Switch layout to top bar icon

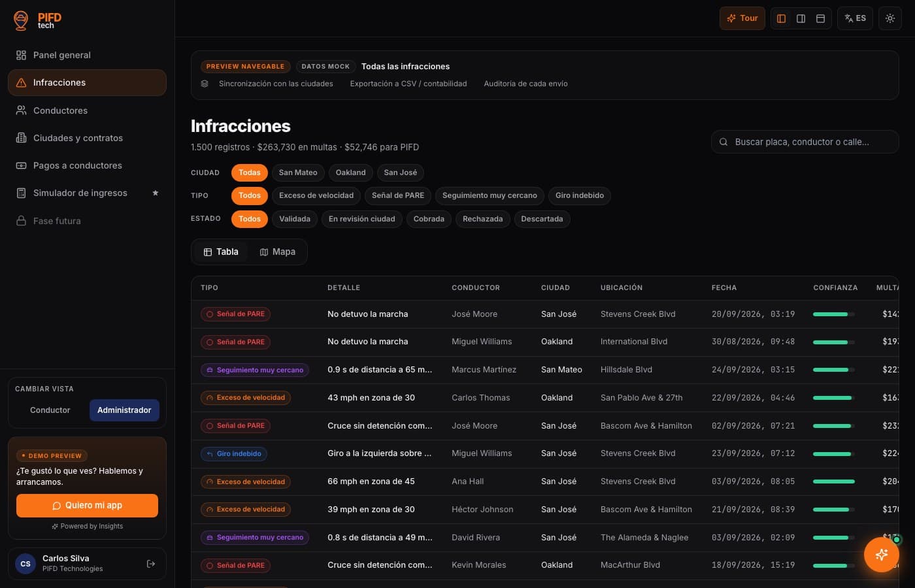pos(820,18)
